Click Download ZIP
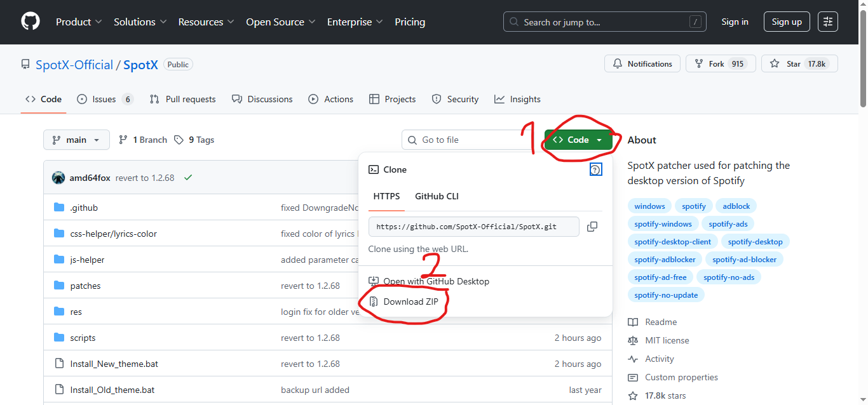This screenshot has width=868, height=405. (x=412, y=302)
